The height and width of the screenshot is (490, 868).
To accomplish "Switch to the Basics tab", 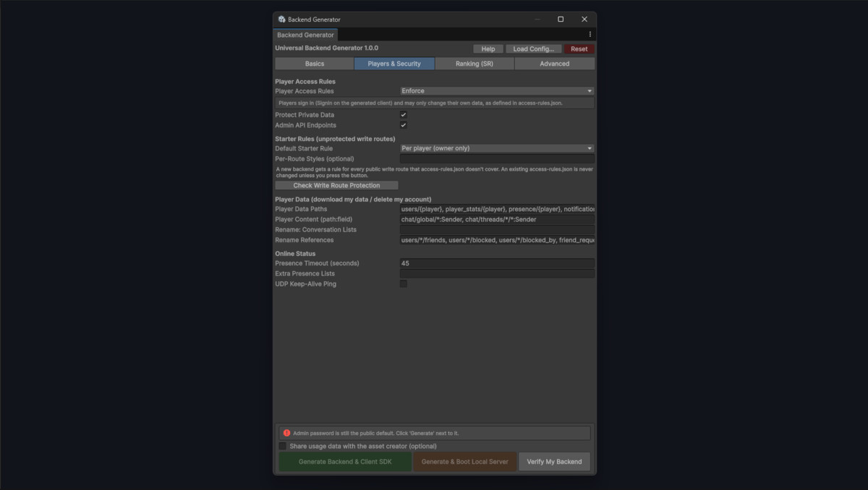I will click(x=315, y=64).
